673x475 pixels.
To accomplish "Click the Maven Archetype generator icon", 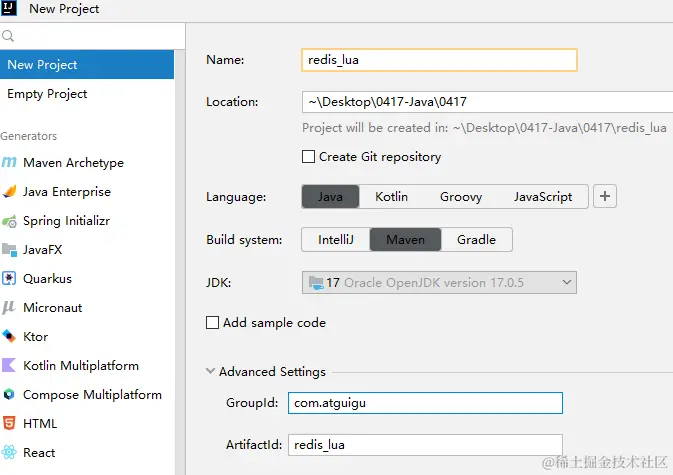I will (9, 163).
